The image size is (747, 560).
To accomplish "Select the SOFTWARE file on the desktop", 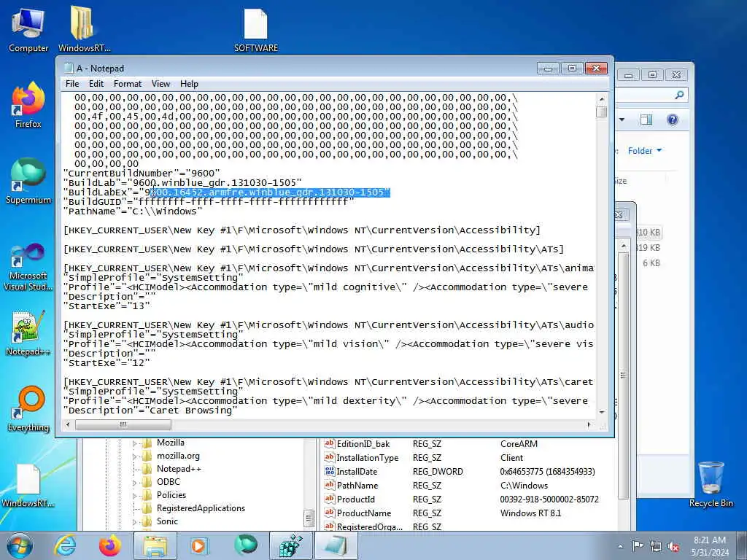I will pyautogui.click(x=256, y=29).
